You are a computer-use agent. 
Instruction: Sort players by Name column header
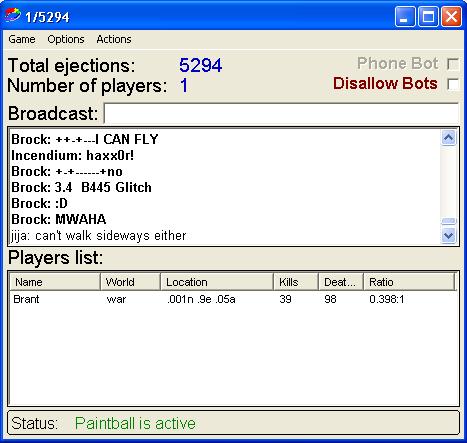point(55,282)
